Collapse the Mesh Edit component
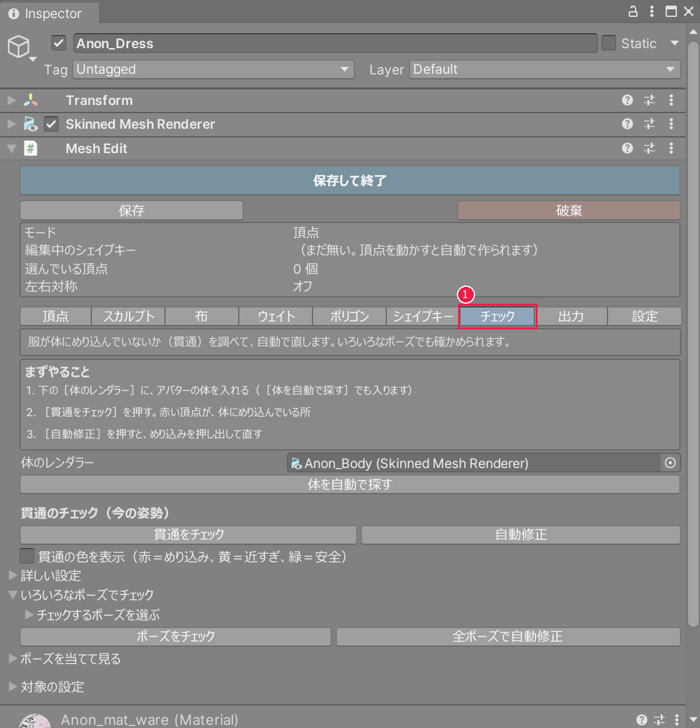The width and height of the screenshot is (700, 728). (x=12, y=149)
